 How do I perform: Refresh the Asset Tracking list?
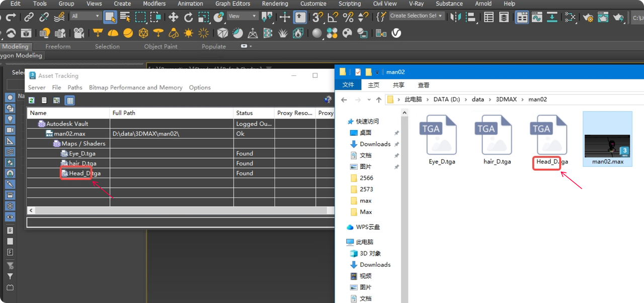[x=32, y=100]
